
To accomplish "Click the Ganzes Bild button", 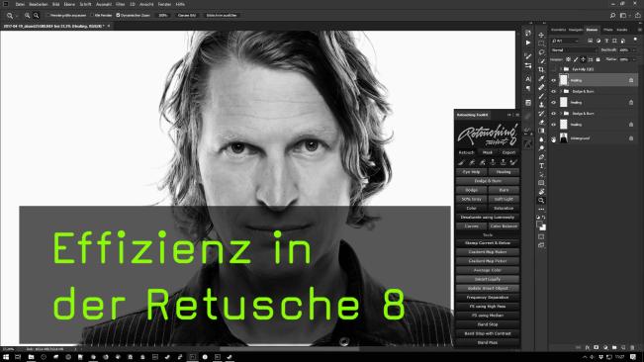I will [x=186, y=15].
